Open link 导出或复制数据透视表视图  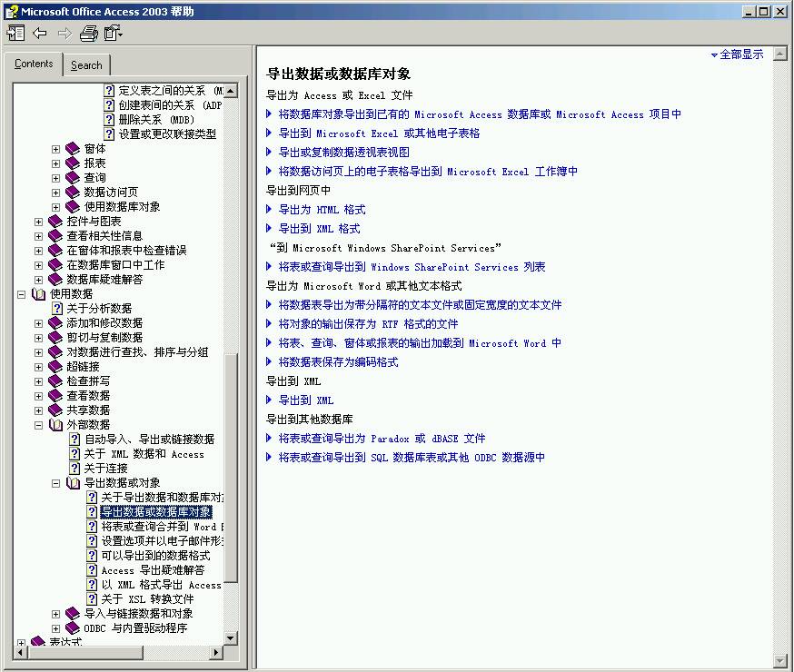pyautogui.click(x=344, y=153)
